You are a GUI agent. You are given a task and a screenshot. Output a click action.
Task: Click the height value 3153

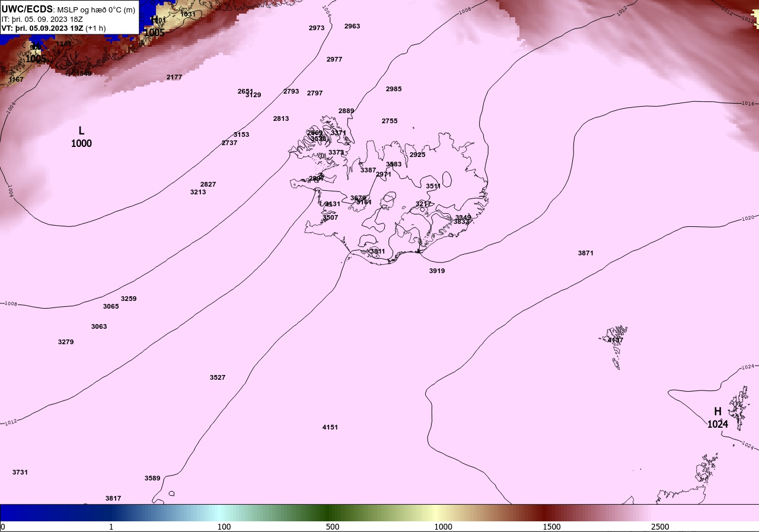(x=241, y=134)
